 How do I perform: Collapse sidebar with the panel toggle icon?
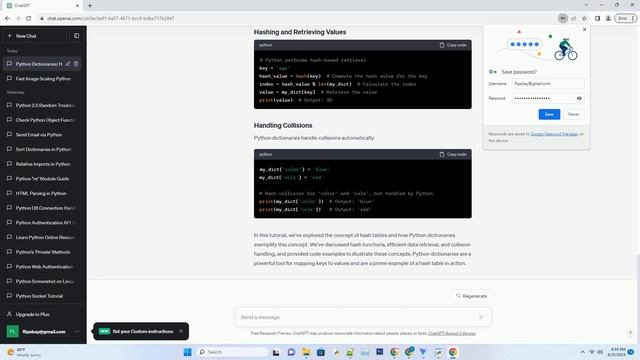pos(77,36)
